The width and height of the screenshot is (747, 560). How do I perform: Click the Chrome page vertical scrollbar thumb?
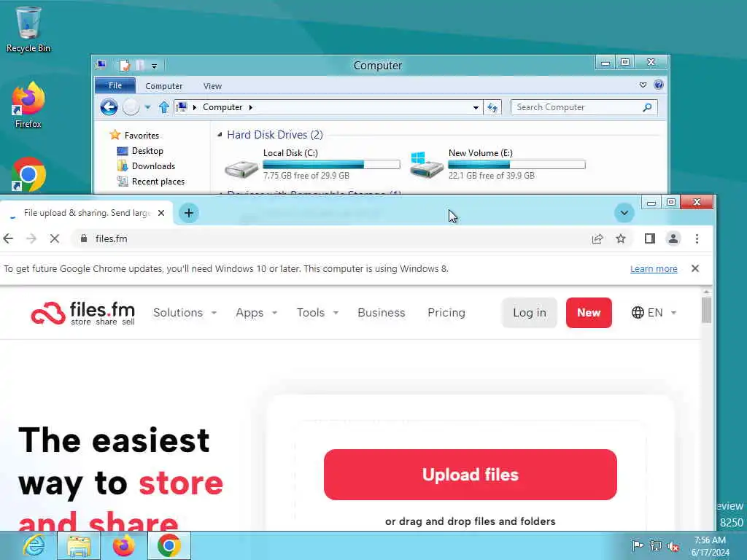(x=706, y=310)
